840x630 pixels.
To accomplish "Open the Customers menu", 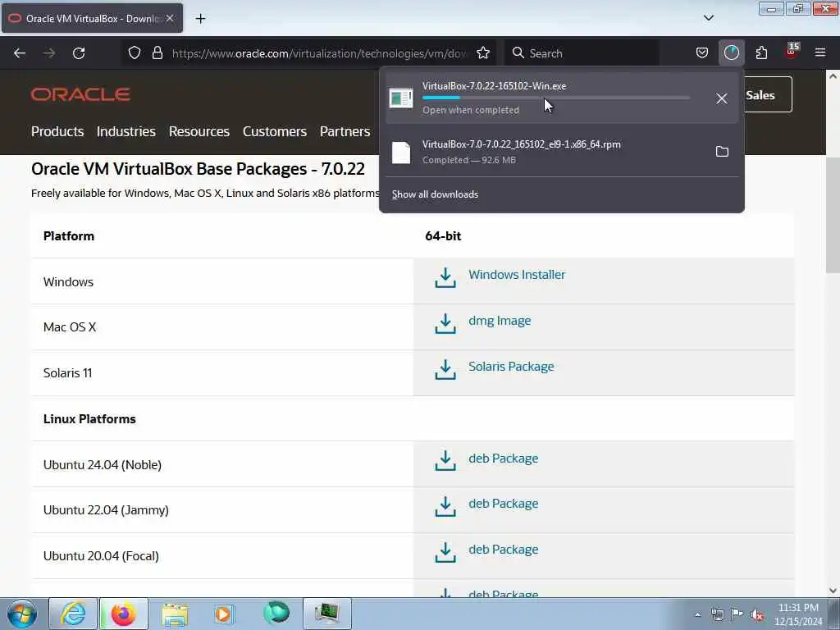I will tap(275, 131).
